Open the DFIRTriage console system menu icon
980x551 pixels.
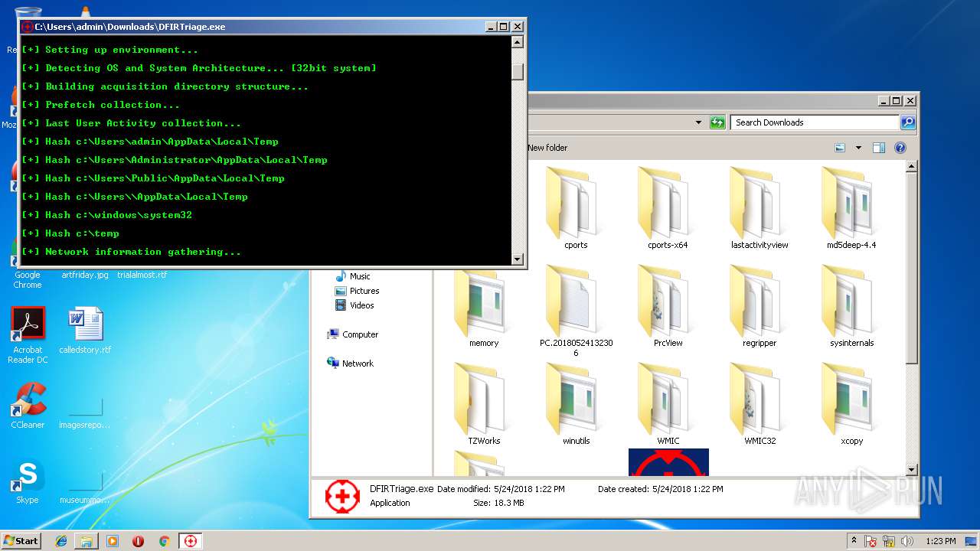[x=28, y=27]
